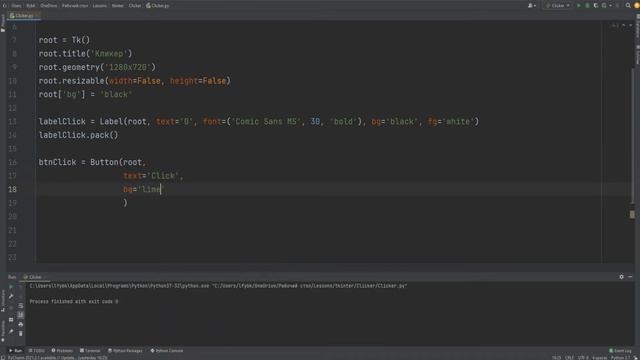Rerun Clicker using Run panel green arrow

click(11, 287)
